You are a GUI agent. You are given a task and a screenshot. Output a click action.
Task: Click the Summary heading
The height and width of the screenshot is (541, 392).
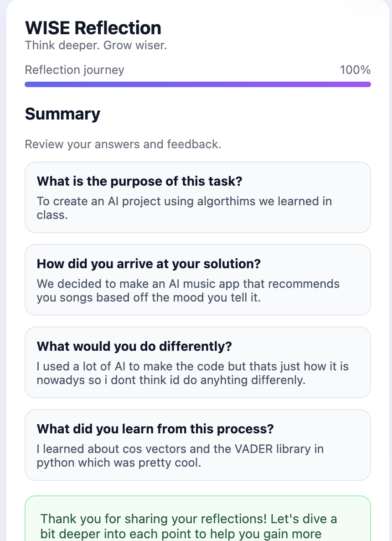(62, 114)
